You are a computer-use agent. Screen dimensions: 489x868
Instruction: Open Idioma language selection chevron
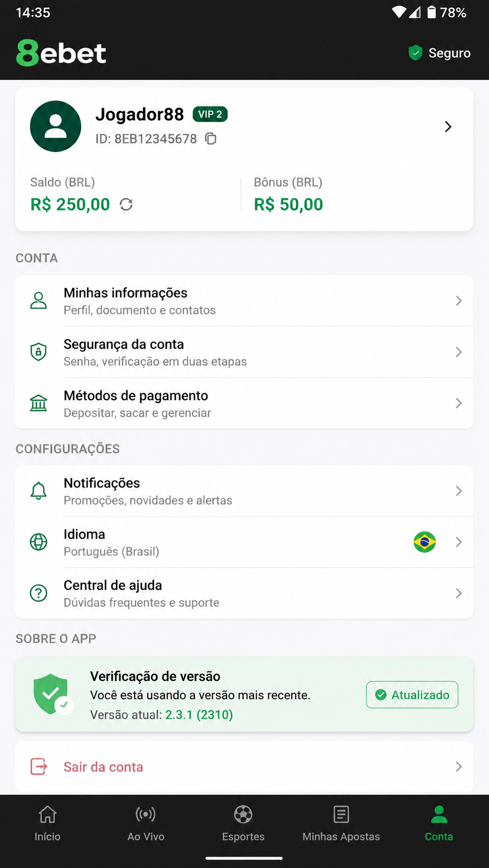click(458, 542)
